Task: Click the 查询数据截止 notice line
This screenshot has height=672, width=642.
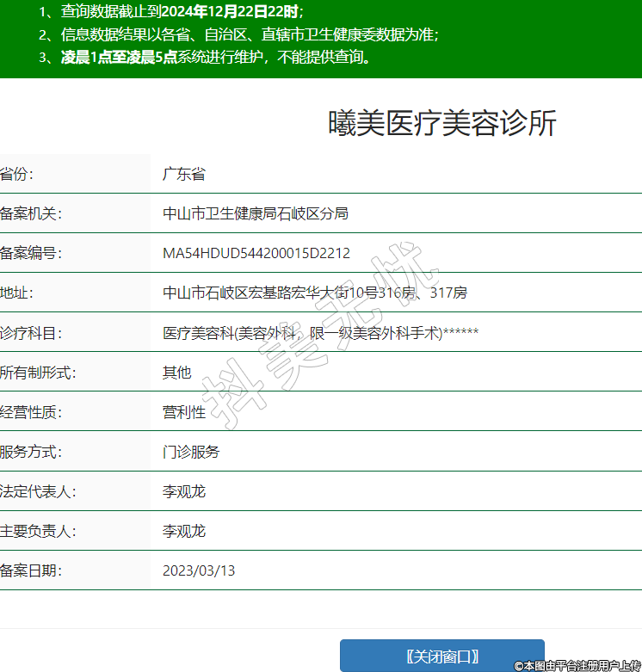Action: click(x=172, y=12)
